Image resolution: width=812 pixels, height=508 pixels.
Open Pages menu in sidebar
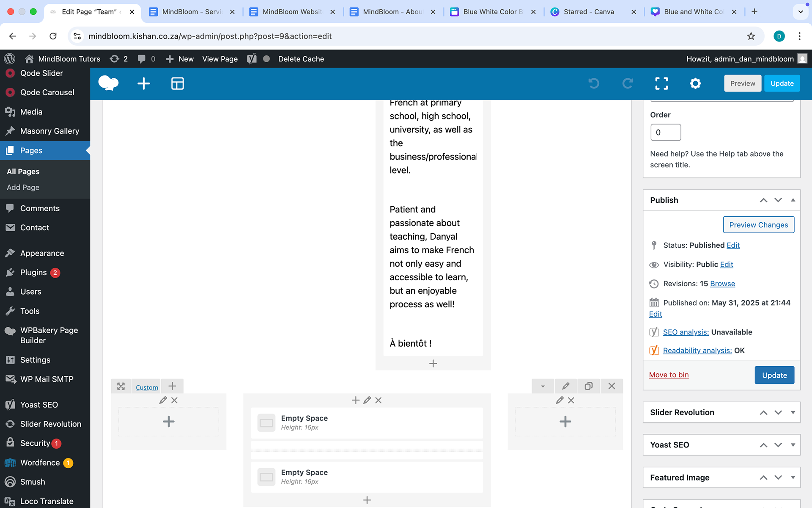45,150
